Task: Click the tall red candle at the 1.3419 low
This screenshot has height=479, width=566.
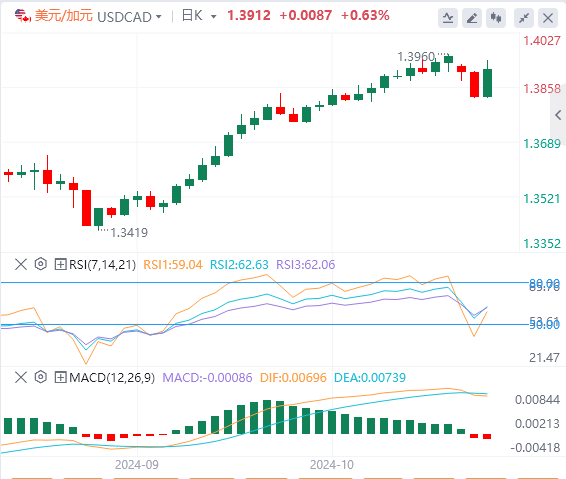Action: pos(86,208)
